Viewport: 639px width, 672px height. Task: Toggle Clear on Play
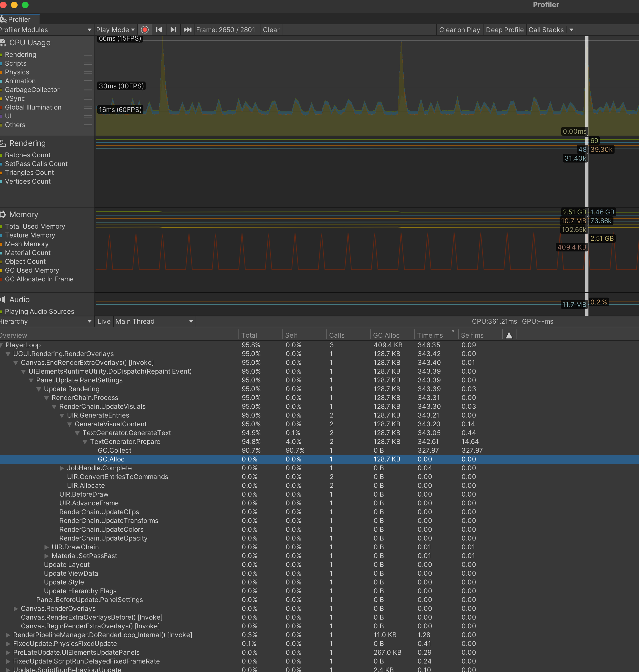(x=460, y=30)
